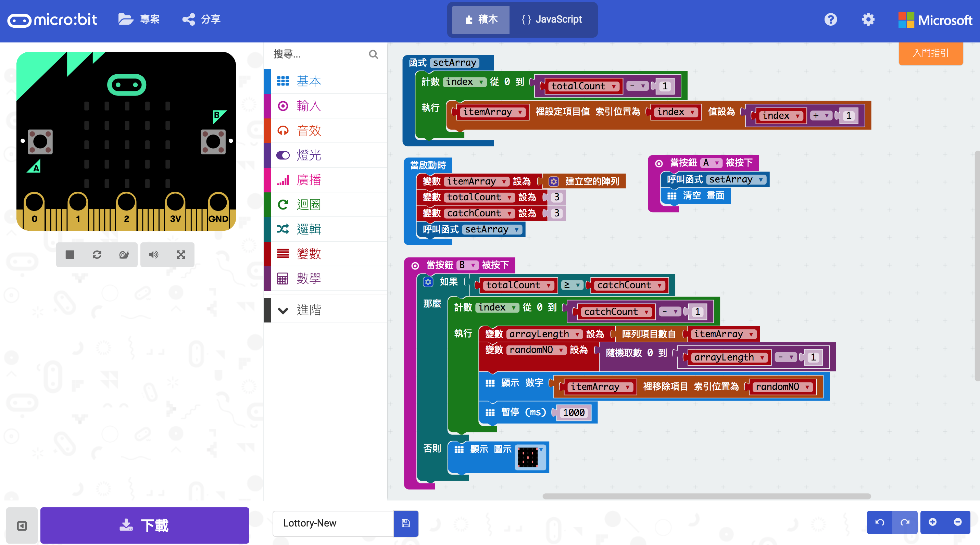The image size is (980, 545).
Task: Redo the last change
Action: click(905, 522)
